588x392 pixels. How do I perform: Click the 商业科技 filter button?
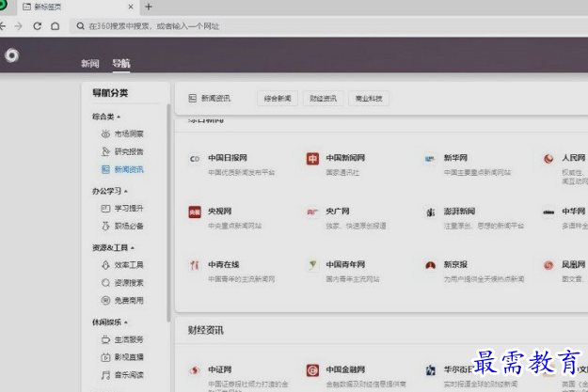(x=369, y=99)
